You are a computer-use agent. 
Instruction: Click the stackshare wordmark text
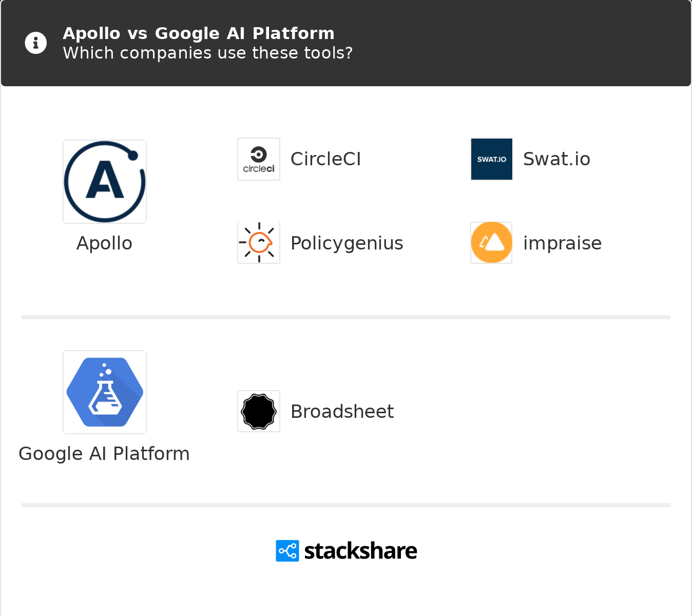point(360,551)
